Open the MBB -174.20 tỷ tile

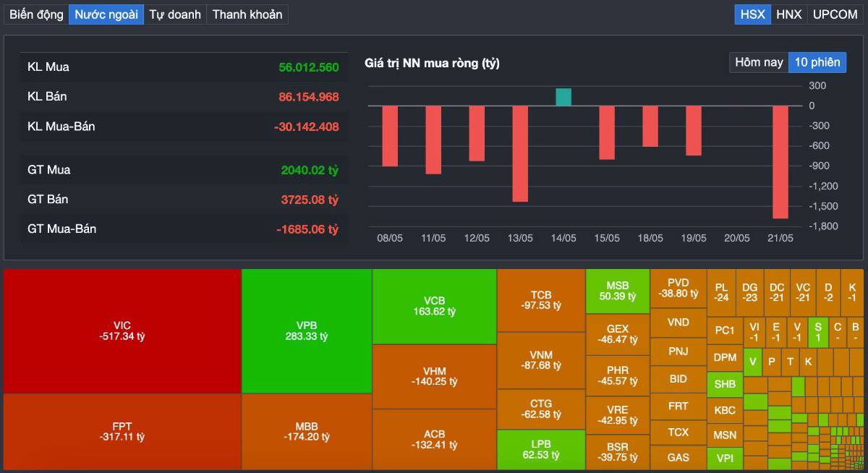click(307, 432)
